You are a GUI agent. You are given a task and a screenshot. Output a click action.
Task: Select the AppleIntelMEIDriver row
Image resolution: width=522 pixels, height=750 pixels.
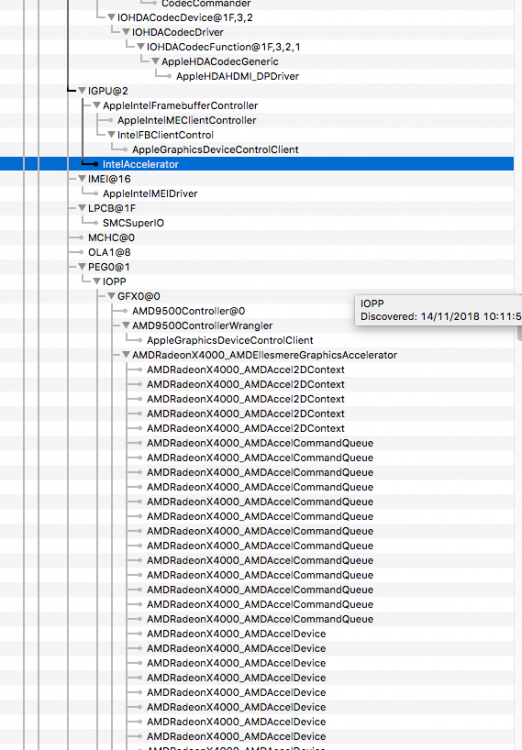point(150,194)
